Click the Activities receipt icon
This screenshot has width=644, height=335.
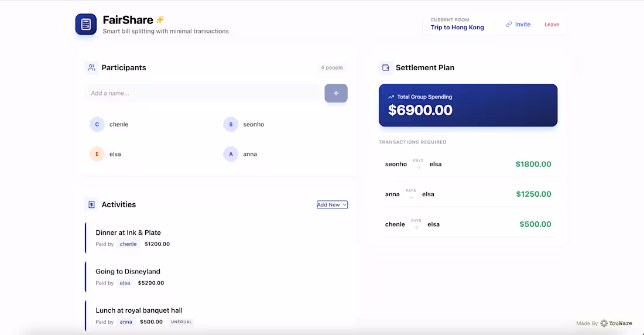[x=91, y=204]
